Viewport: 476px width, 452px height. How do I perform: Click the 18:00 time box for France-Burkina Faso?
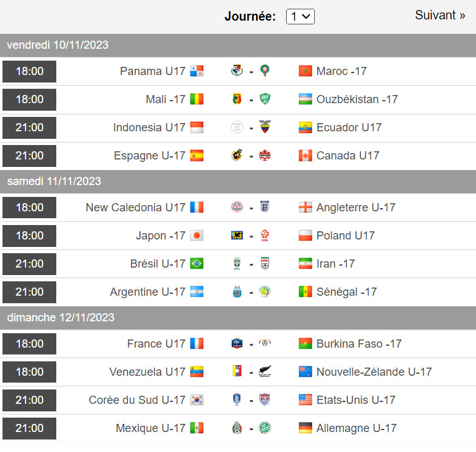29,344
